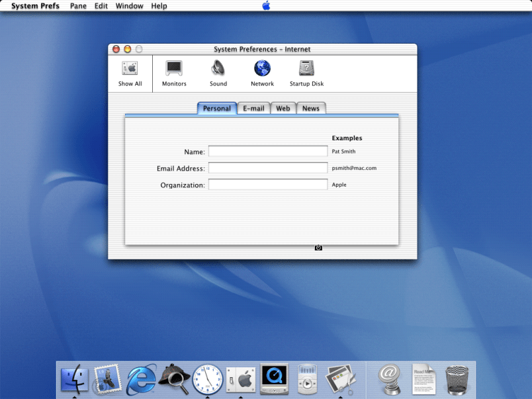532x399 pixels.
Task: Switch to the Web tab
Action: click(x=283, y=109)
